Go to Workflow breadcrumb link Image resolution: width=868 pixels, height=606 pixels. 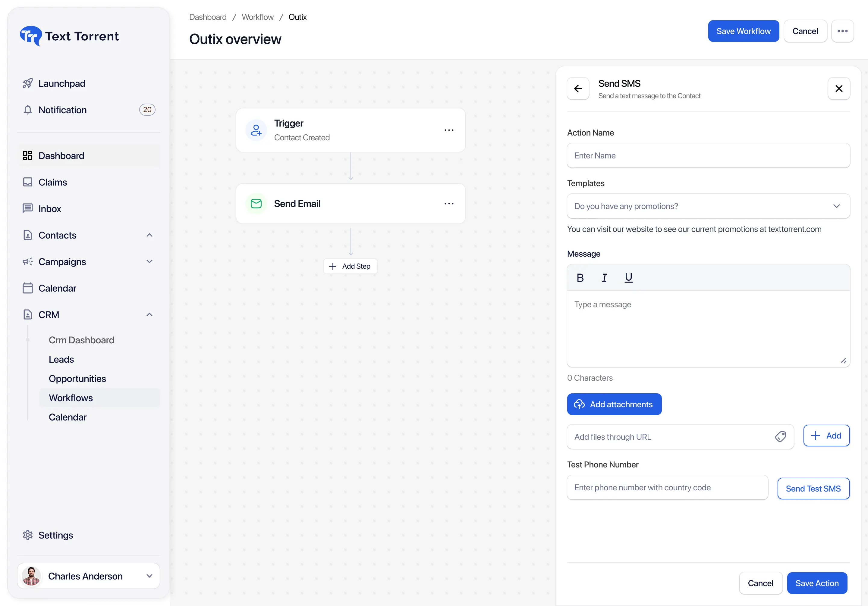(x=257, y=17)
